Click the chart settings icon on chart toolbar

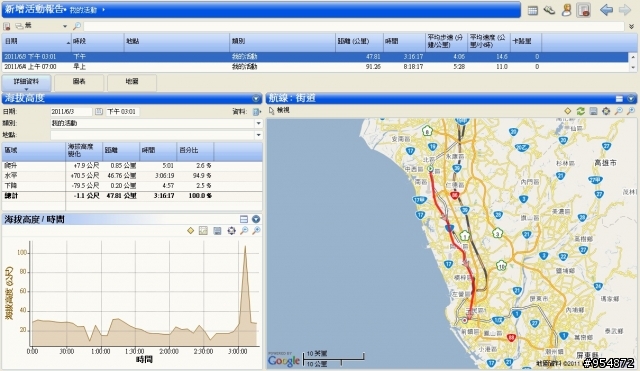203,231
